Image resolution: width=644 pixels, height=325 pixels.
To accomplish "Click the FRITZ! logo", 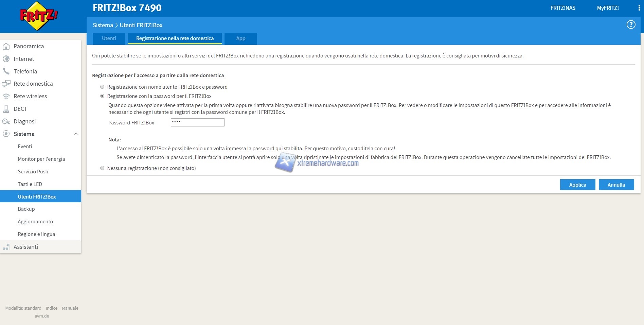I will [39, 16].
